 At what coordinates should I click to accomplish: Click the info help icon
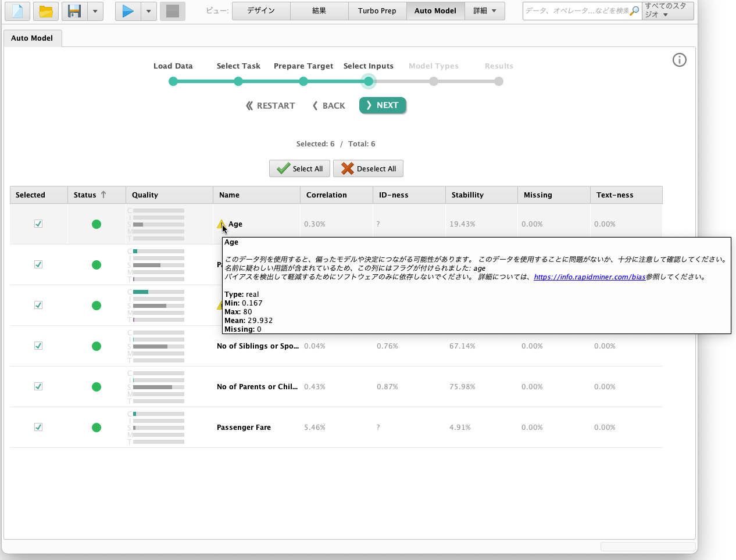[x=680, y=60]
